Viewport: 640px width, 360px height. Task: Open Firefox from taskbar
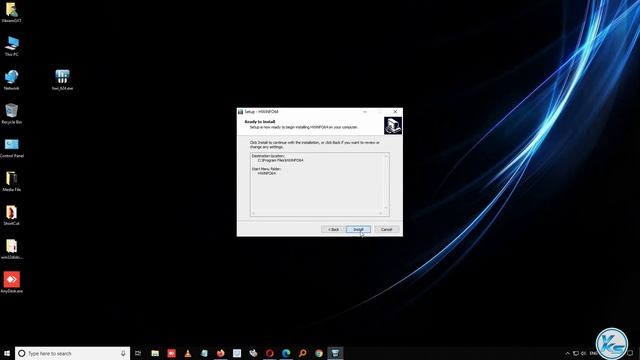(x=220, y=353)
